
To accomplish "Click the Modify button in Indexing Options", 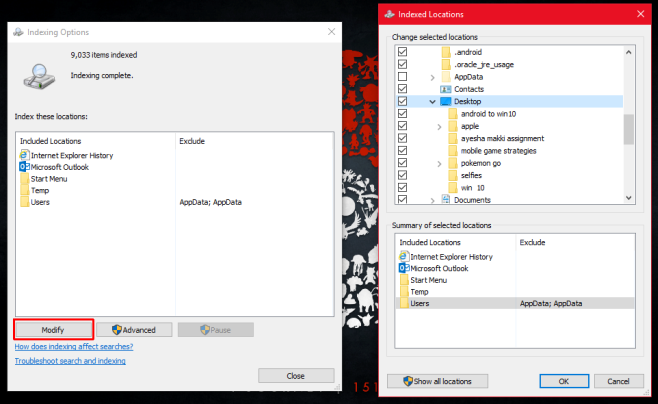I will point(53,330).
